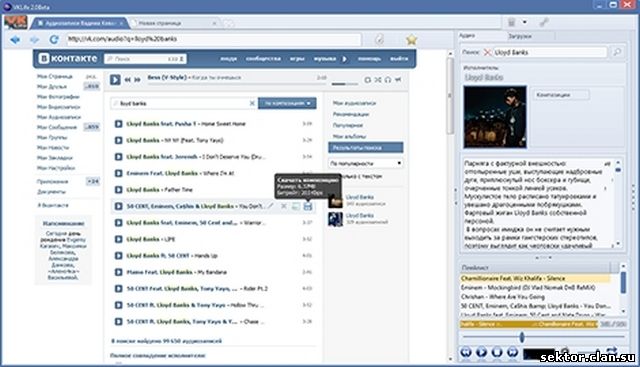Screen dimensions: 640x367
Task: Open 'Мои Настройки' in left menu
Action: click(56, 168)
